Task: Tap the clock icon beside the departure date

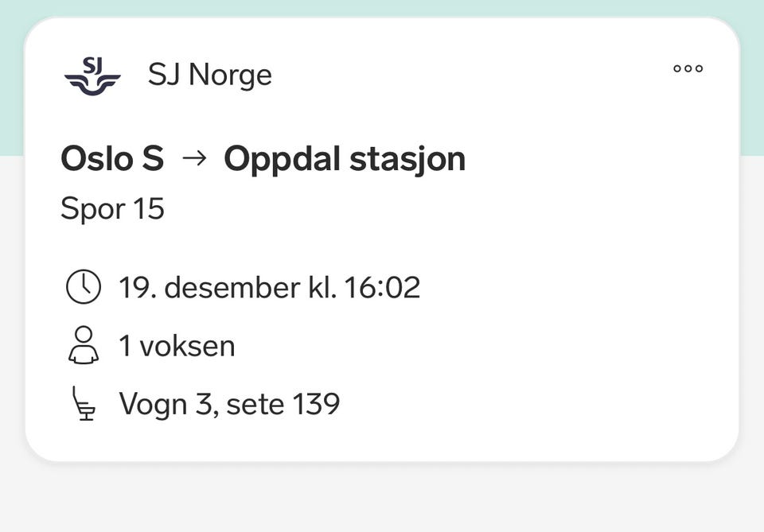Action: [x=84, y=287]
